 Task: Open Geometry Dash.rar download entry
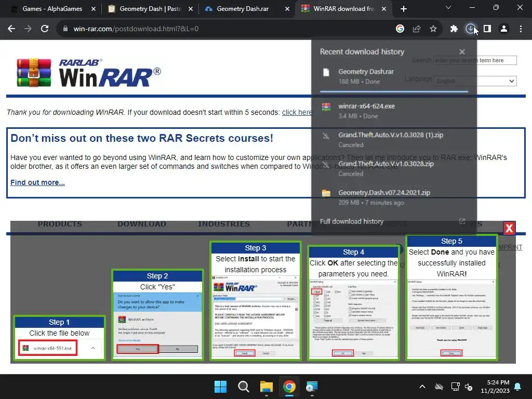tap(394, 76)
